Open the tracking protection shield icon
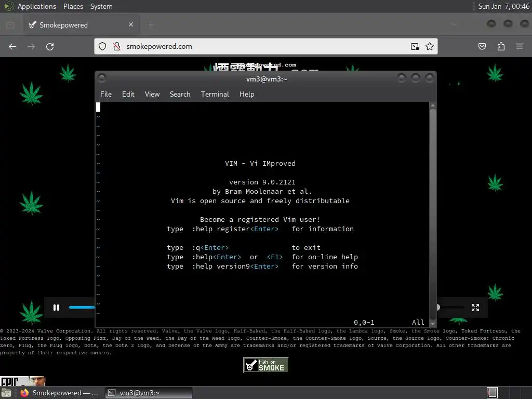 [x=102, y=46]
